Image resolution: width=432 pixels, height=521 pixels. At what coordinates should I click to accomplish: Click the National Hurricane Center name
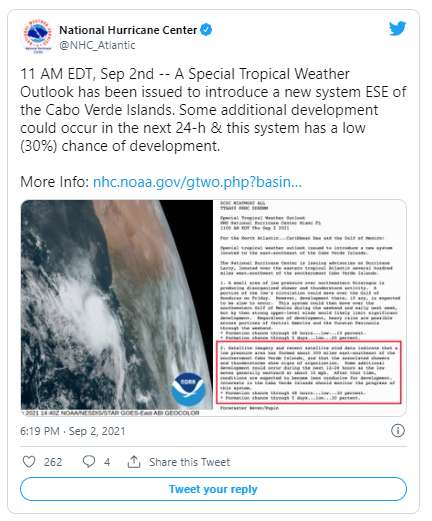click(128, 30)
